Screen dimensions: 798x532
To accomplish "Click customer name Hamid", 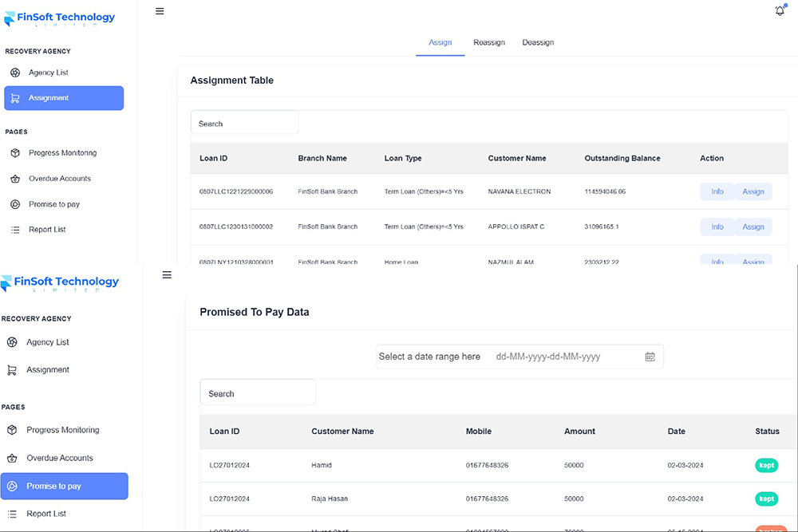I will (x=322, y=465).
